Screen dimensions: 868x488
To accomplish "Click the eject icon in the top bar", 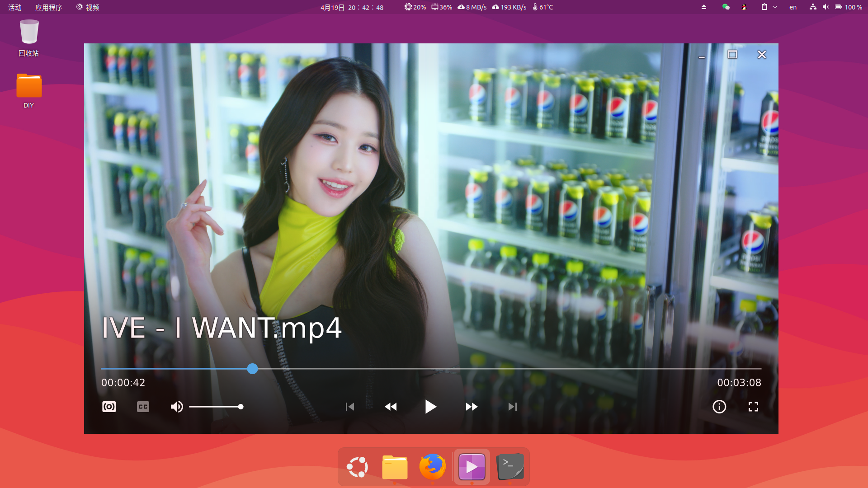I will [x=703, y=7].
